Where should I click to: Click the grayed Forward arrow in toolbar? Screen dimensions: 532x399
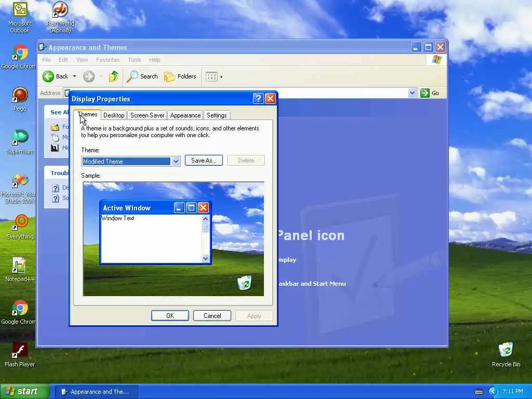89,76
